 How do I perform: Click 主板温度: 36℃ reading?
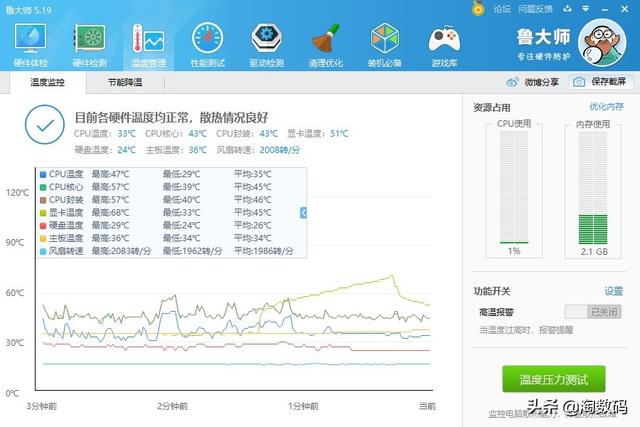point(176,150)
